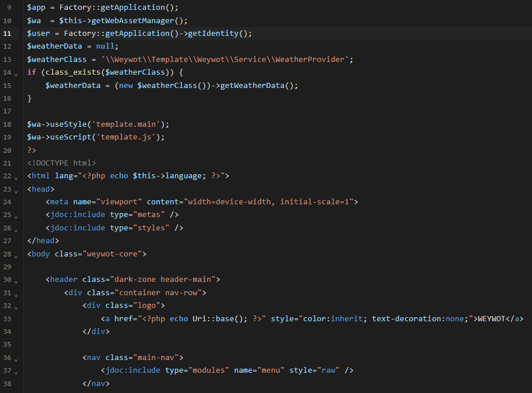Image resolution: width=532 pixels, height=393 pixels.
Task: Click the closing PHP tag on line 20
Action: pyautogui.click(x=31, y=150)
